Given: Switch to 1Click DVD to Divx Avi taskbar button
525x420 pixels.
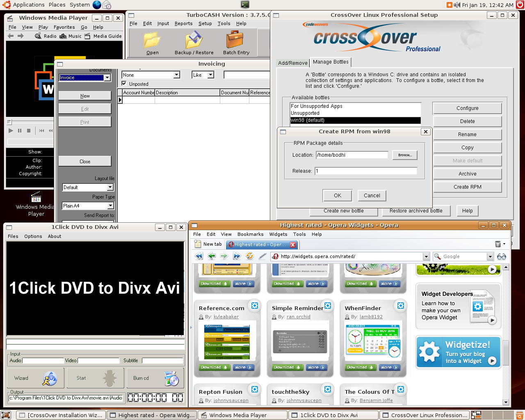Looking at the screenshot, I should click(x=333, y=415).
